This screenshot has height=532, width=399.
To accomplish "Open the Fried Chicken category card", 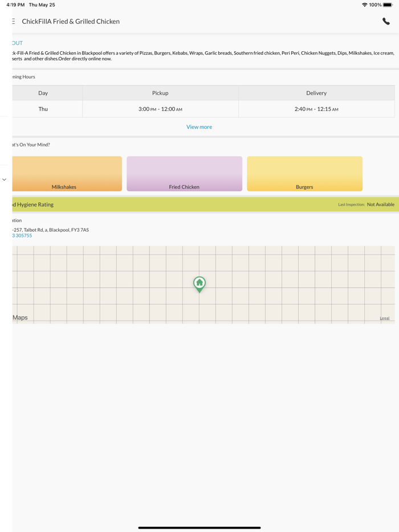I will click(x=184, y=174).
